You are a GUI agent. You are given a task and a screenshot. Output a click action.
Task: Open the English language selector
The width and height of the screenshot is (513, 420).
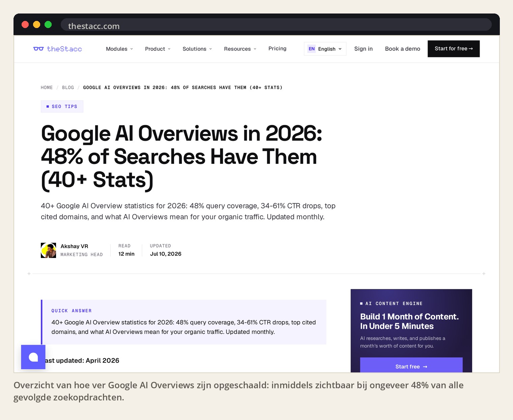[x=325, y=49]
